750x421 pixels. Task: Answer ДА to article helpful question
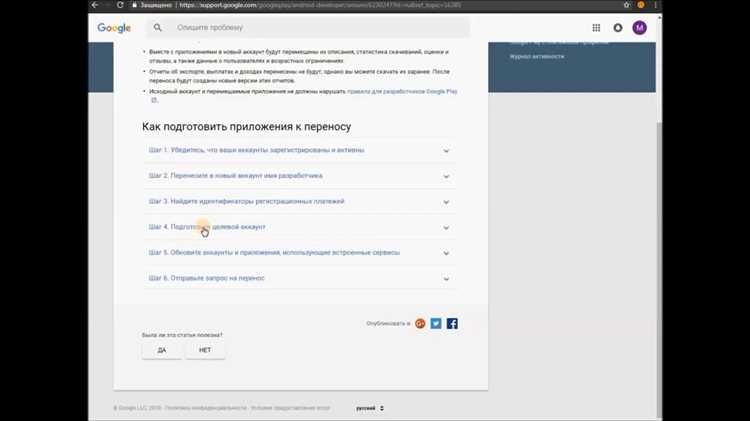coord(162,350)
